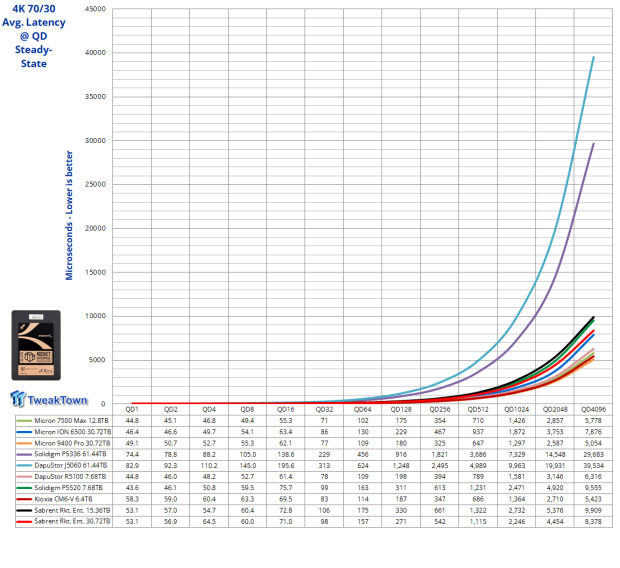The height and width of the screenshot is (568, 620).
Task: Click the QD1 column header
Action: pos(132,409)
